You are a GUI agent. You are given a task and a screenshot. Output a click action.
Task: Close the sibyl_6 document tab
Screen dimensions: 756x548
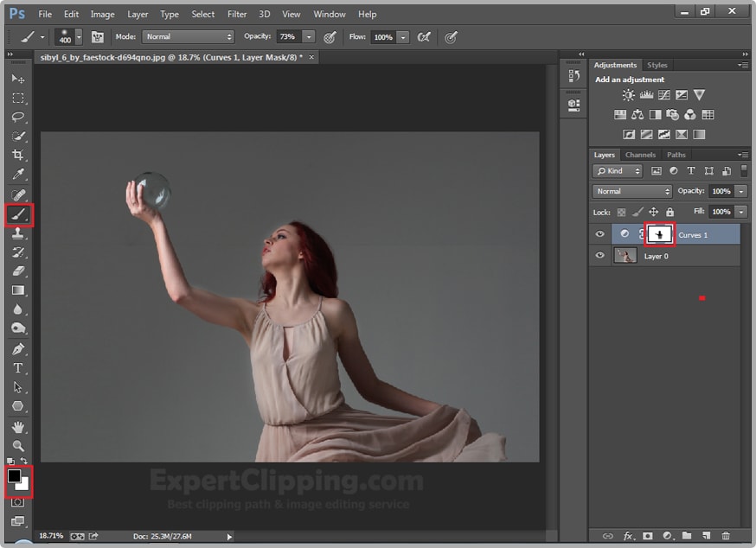pos(312,56)
